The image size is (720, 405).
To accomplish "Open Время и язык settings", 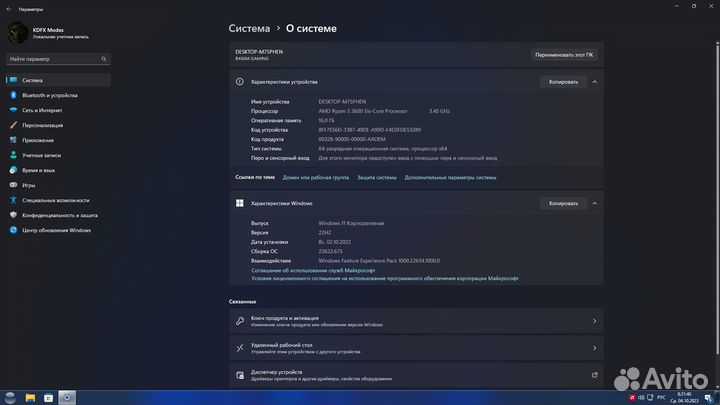I will point(58,170).
